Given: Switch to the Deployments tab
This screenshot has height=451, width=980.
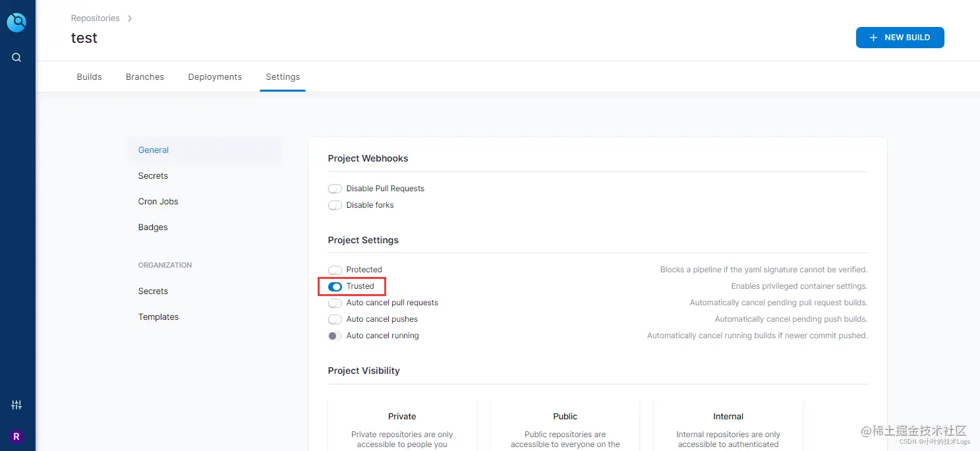Looking at the screenshot, I should 215,76.
